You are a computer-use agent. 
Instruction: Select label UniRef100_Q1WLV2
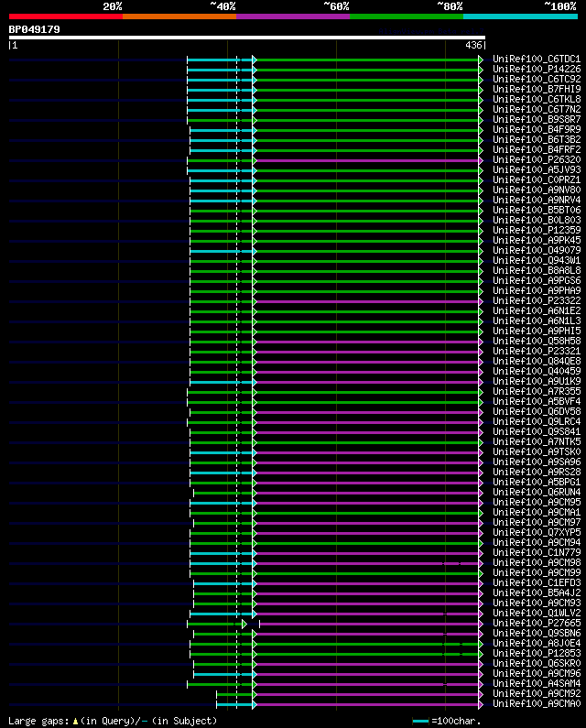pyautogui.click(x=537, y=613)
